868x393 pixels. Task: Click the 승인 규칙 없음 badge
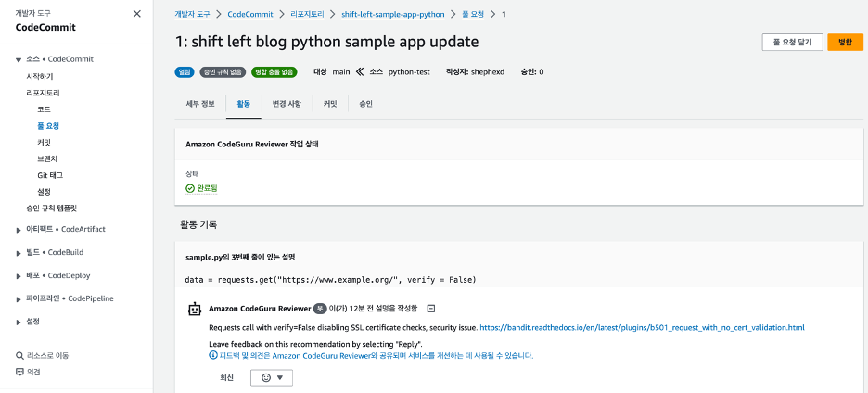pyautogui.click(x=223, y=72)
